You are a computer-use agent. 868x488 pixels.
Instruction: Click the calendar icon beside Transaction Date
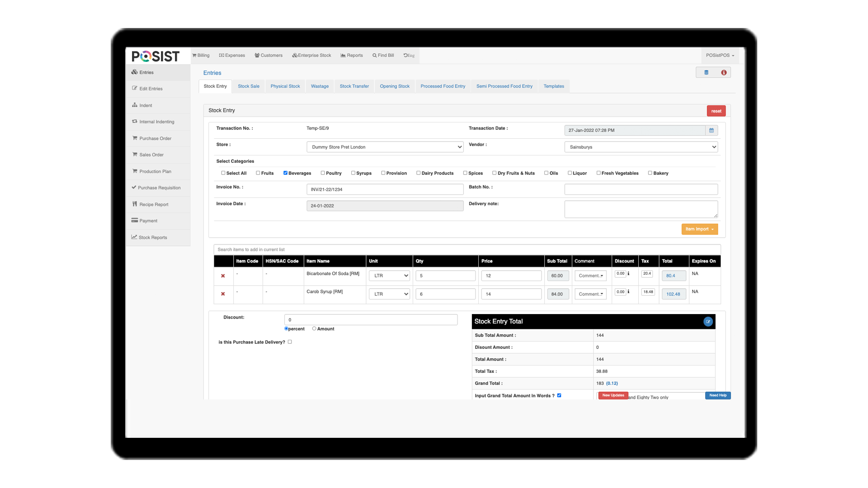711,131
